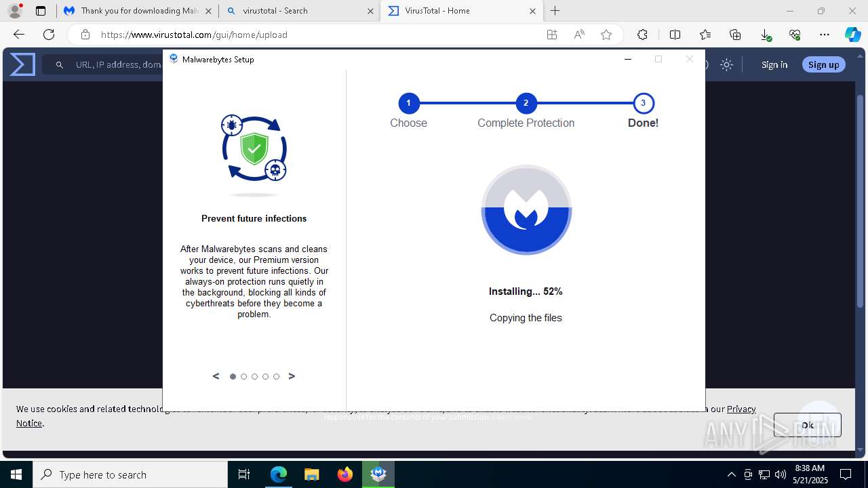The height and width of the screenshot is (488, 868).
Task: Close the virustotal - Search tab
Action: pyautogui.click(x=370, y=11)
